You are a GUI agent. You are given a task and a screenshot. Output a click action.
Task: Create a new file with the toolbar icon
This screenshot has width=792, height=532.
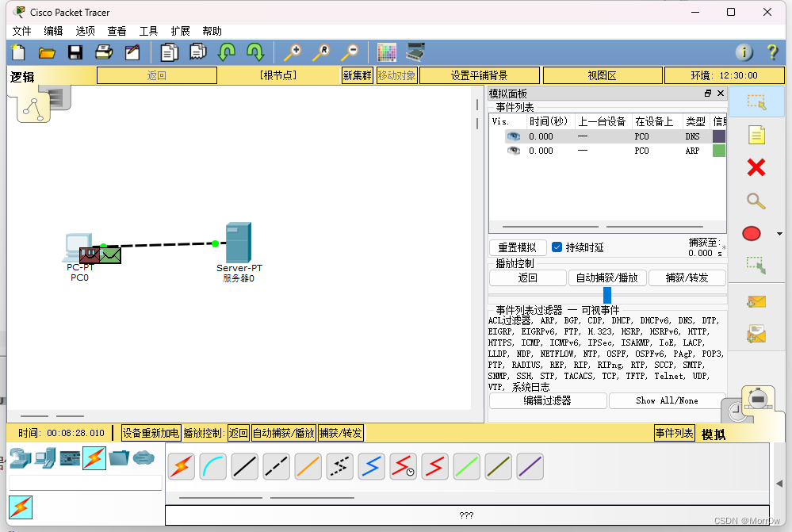(19, 52)
